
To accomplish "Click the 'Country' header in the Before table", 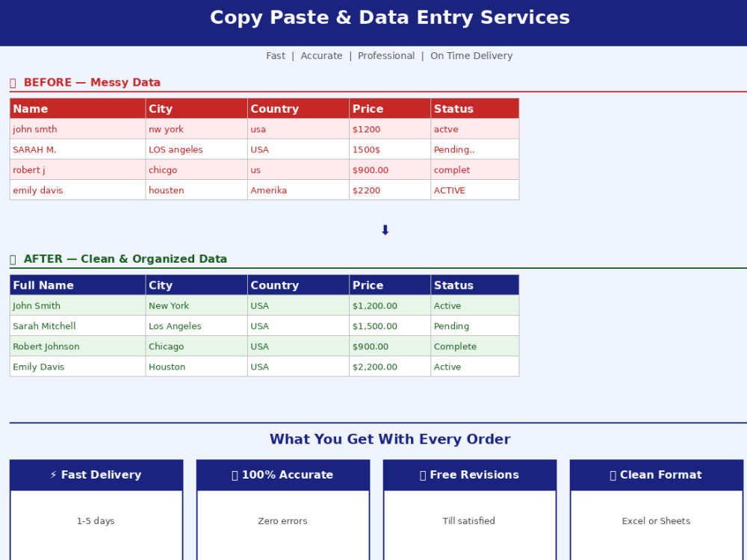I will click(298, 108).
